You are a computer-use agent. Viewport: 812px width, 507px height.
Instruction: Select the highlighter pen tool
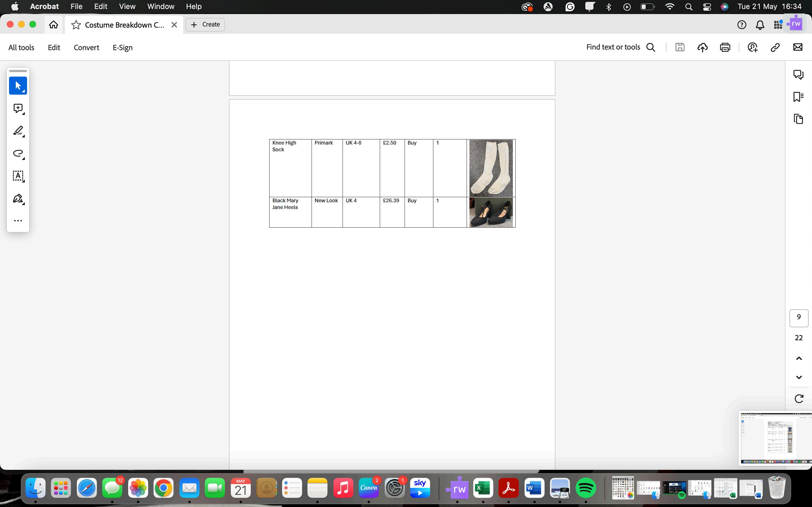click(x=18, y=131)
